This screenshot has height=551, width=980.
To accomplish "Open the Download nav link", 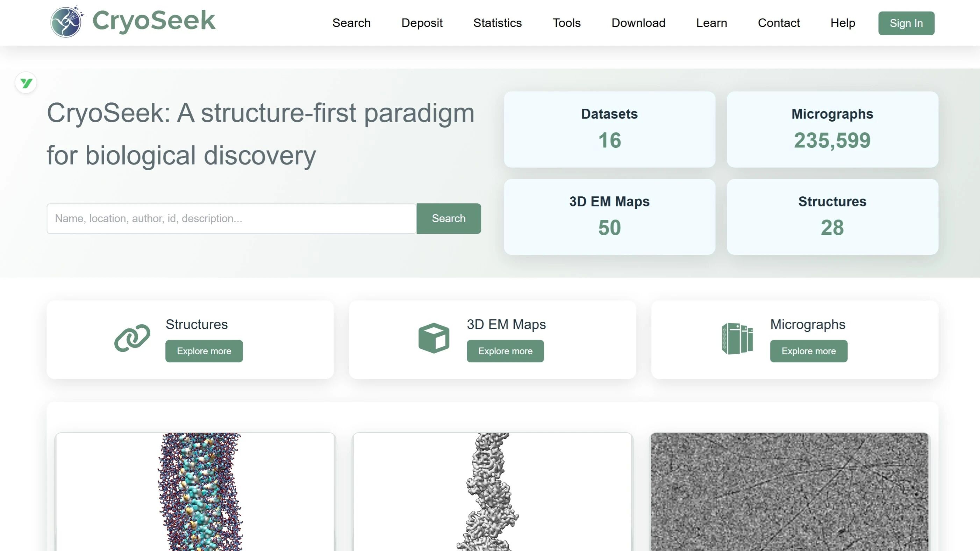I will click(x=638, y=23).
